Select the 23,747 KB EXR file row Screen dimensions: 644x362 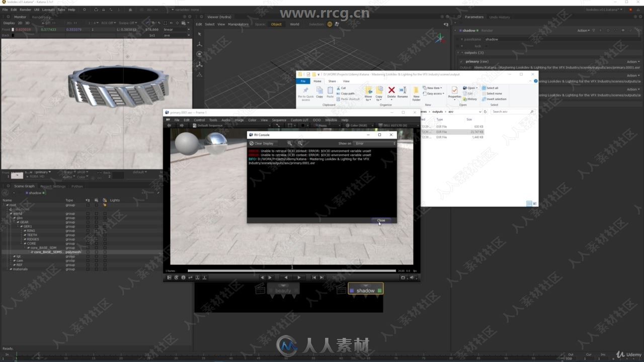pos(452,132)
